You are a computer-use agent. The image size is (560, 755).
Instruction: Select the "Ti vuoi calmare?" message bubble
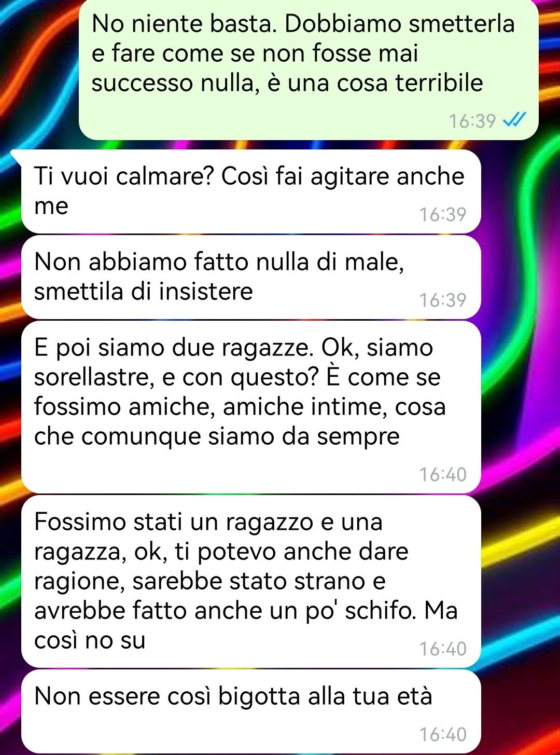(251, 191)
